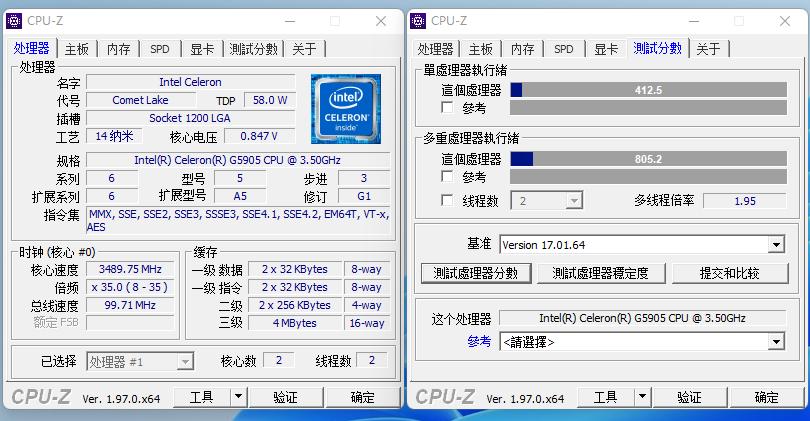Enable 參考 checkbox under single-thread section
810x421 pixels.
pos(447,107)
